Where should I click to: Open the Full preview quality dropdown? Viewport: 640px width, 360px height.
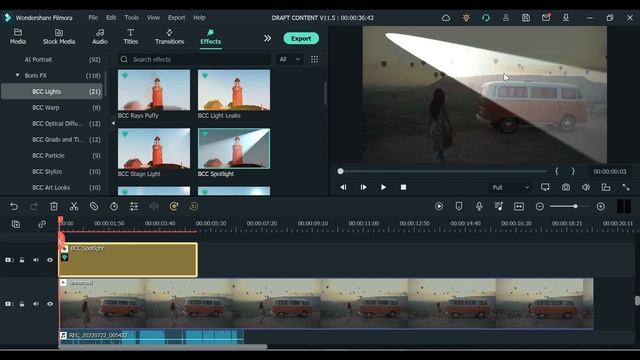point(510,187)
